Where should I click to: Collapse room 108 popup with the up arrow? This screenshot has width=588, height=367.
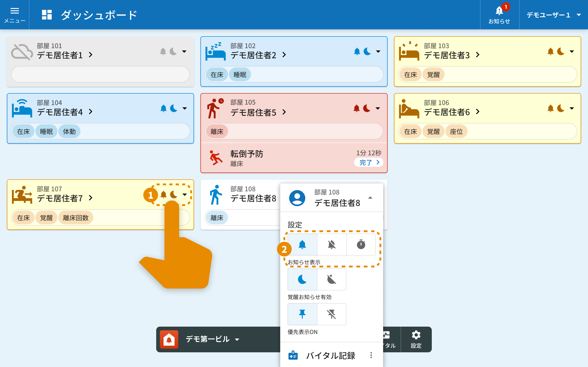point(370,198)
